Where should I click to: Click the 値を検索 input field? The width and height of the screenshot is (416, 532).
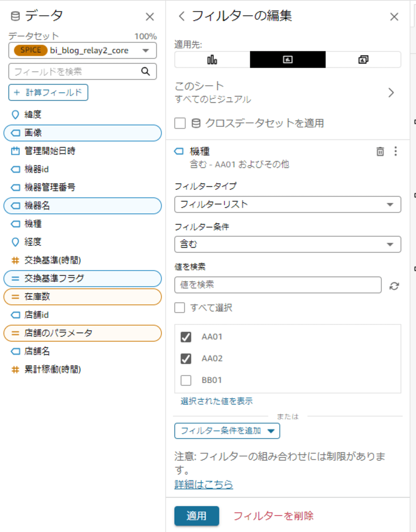(x=278, y=285)
